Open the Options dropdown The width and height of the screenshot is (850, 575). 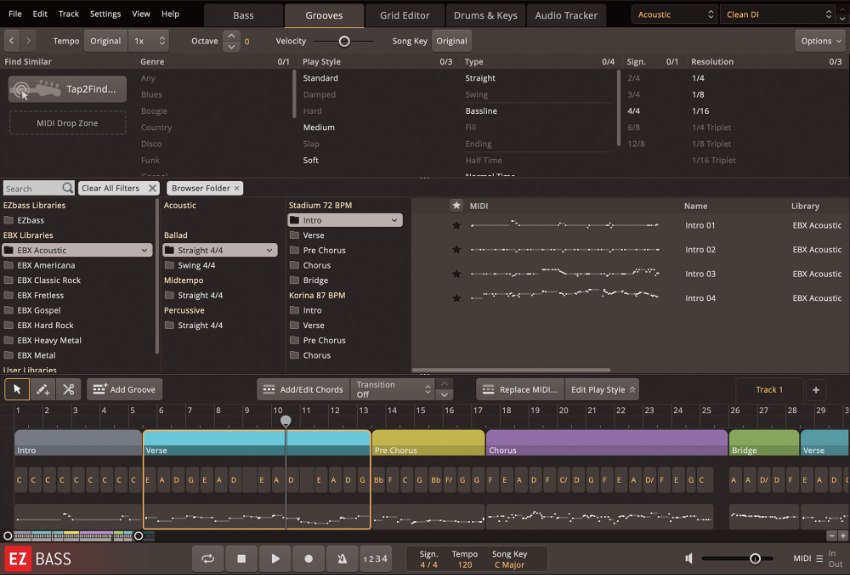(x=820, y=41)
